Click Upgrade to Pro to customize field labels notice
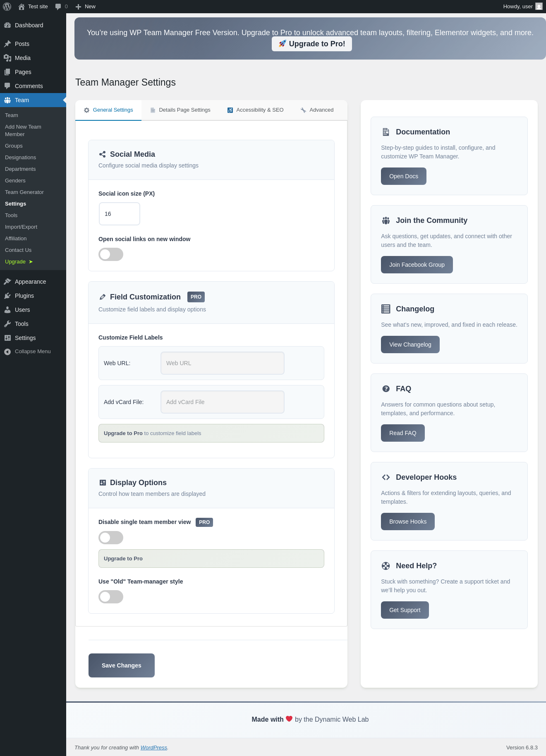The height and width of the screenshot is (756, 546). [211, 433]
